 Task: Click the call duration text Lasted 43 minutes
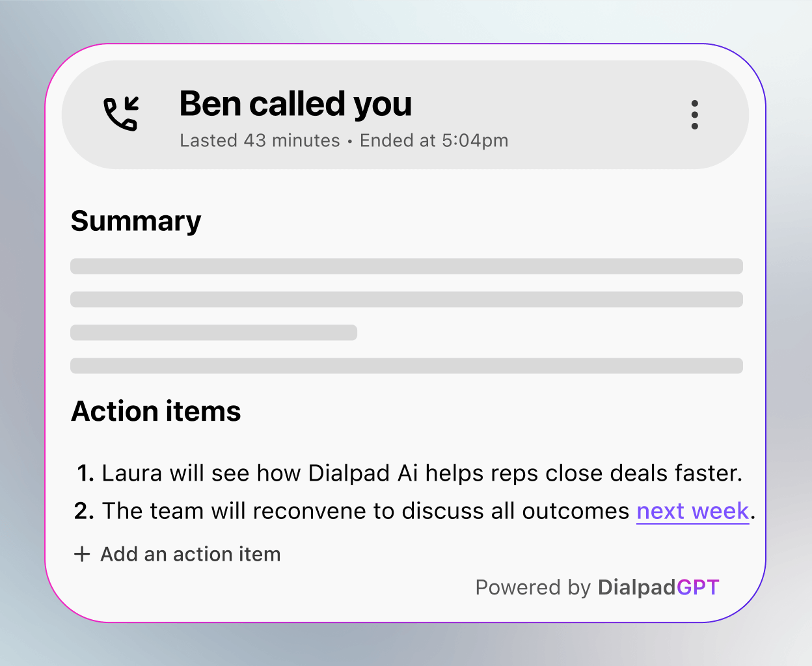pyautogui.click(x=260, y=140)
